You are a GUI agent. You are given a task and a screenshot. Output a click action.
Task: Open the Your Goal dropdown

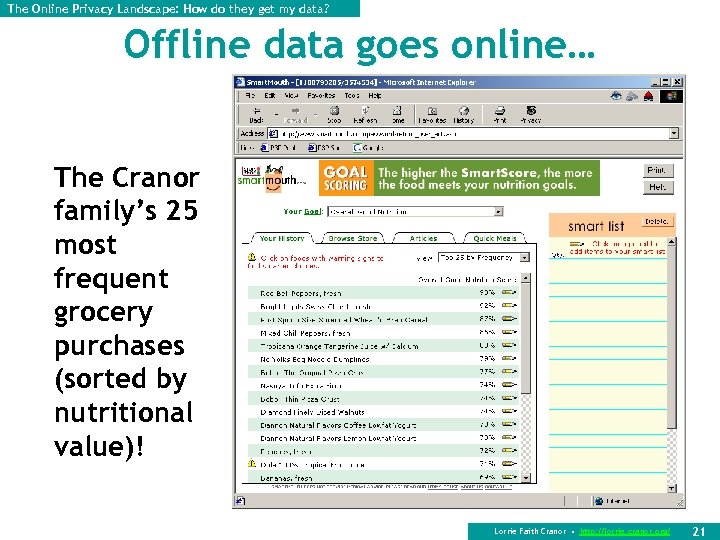click(x=416, y=212)
